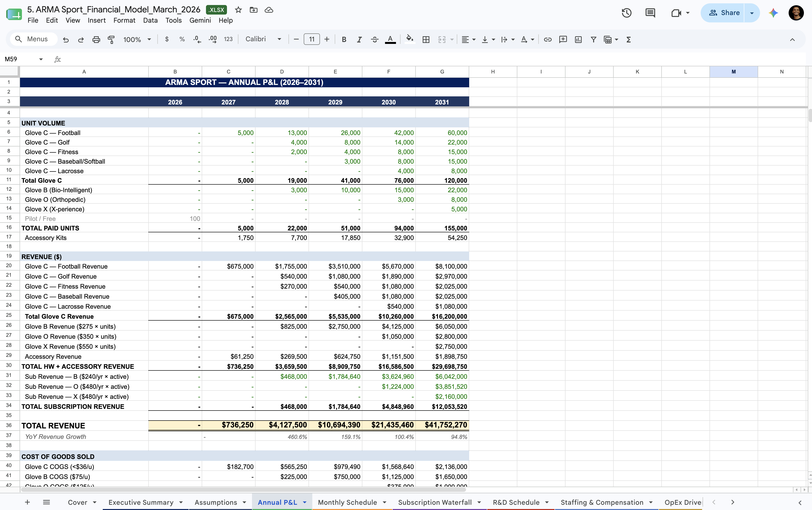The image size is (812, 510).
Task: Check the cloud document status icon
Action: pos(269,10)
